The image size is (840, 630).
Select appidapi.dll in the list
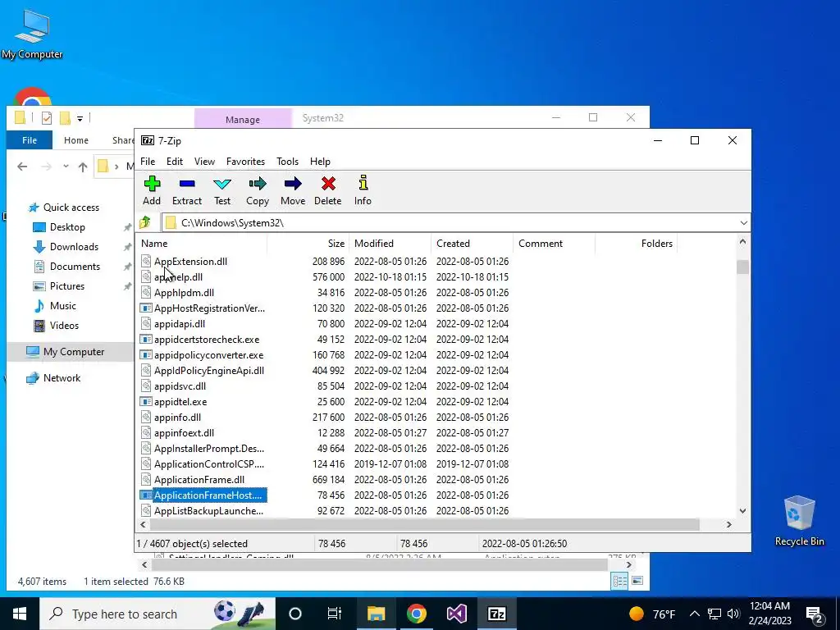click(180, 323)
